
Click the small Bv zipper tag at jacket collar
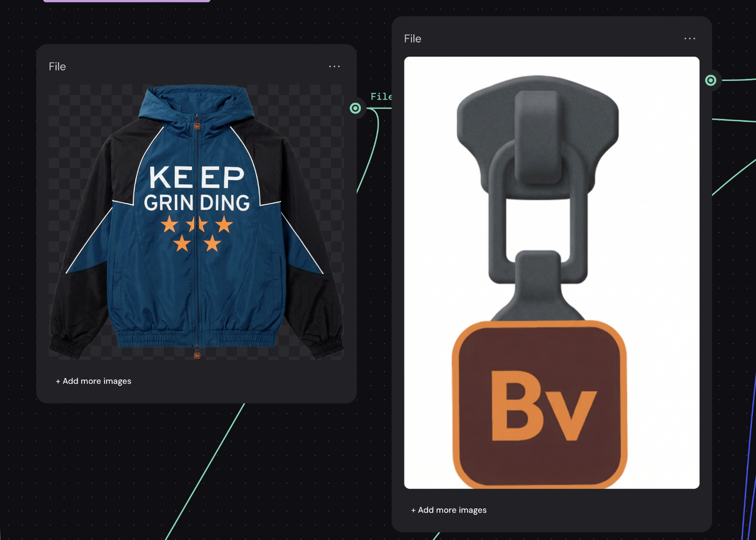[x=197, y=126]
